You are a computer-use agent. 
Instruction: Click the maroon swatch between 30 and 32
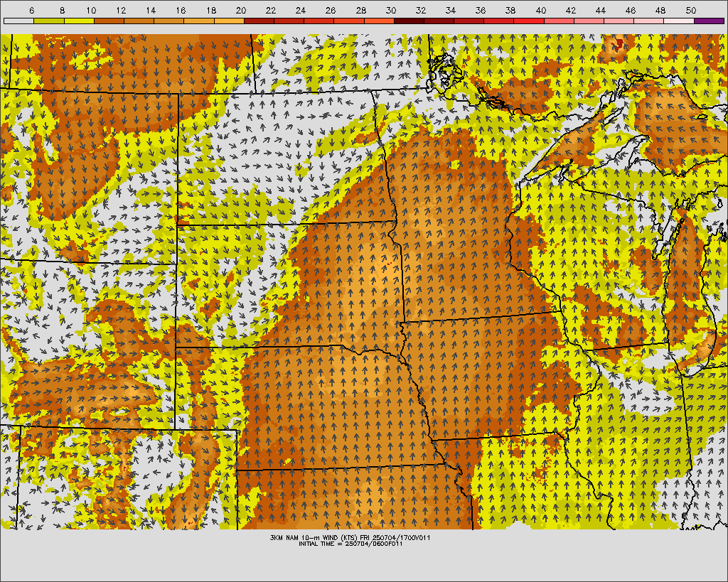tap(409, 21)
